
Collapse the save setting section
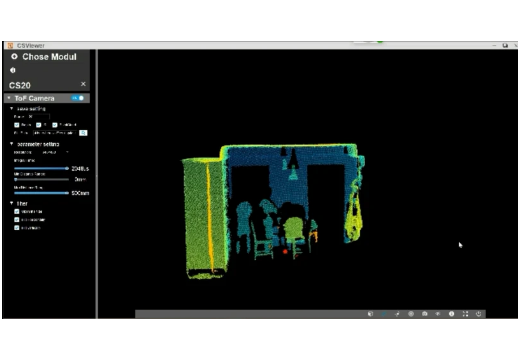[12, 108]
